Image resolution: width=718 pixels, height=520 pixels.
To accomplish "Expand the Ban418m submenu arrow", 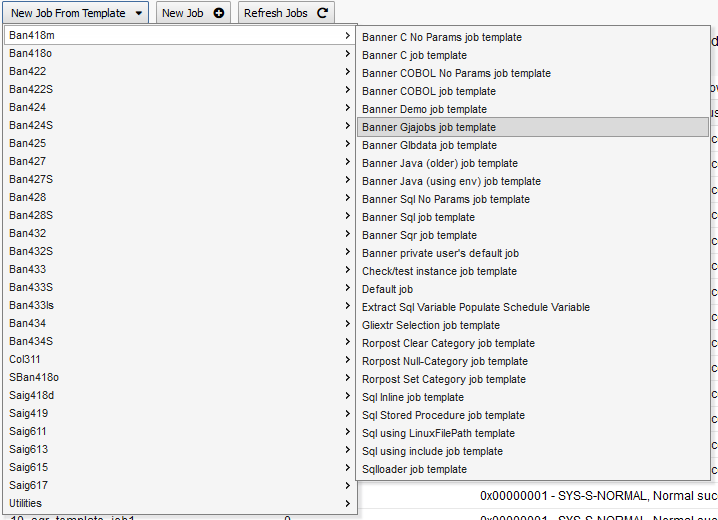I will (347, 35).
